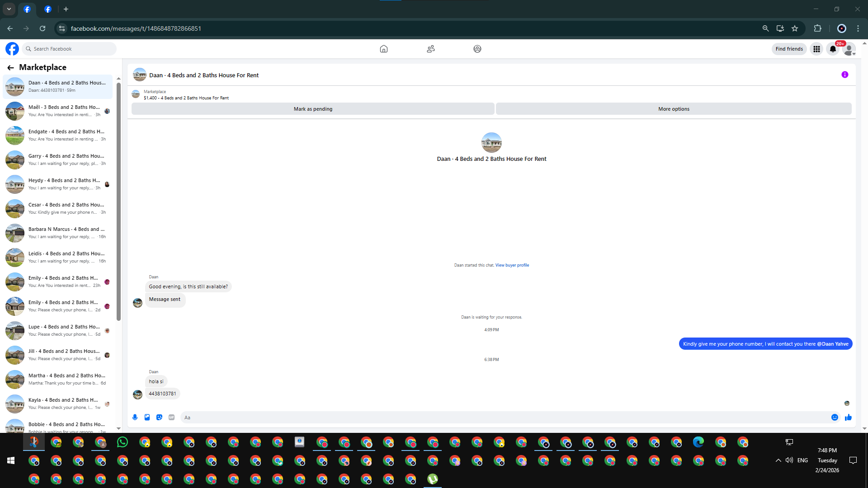This screenshot has height=488, width=868.
Task: Go to Facebook Home tab
Action: [383, 49]
